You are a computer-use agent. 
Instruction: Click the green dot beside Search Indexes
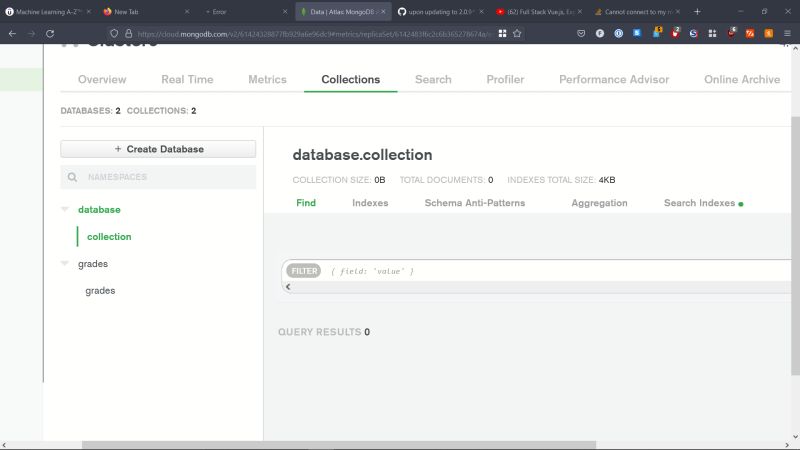pyautogui.click(x=741, y=204)
